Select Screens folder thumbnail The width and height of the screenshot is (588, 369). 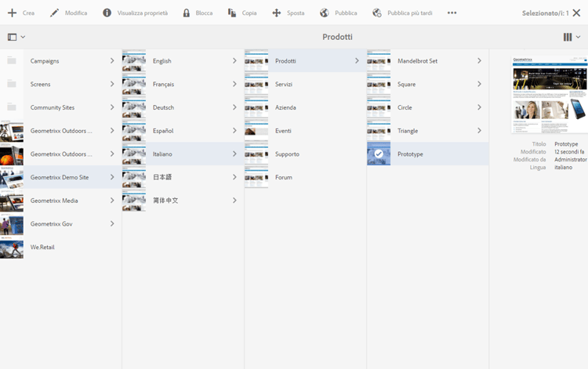(12, 84)
